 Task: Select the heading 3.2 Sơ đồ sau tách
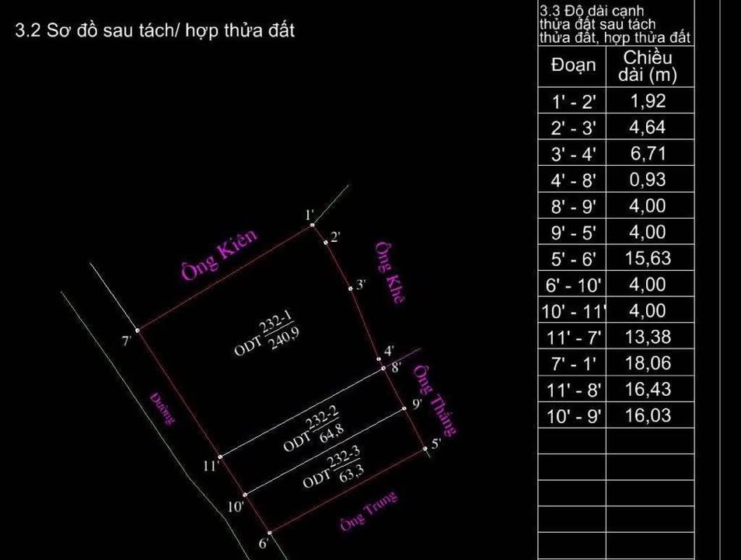point(156,31)
